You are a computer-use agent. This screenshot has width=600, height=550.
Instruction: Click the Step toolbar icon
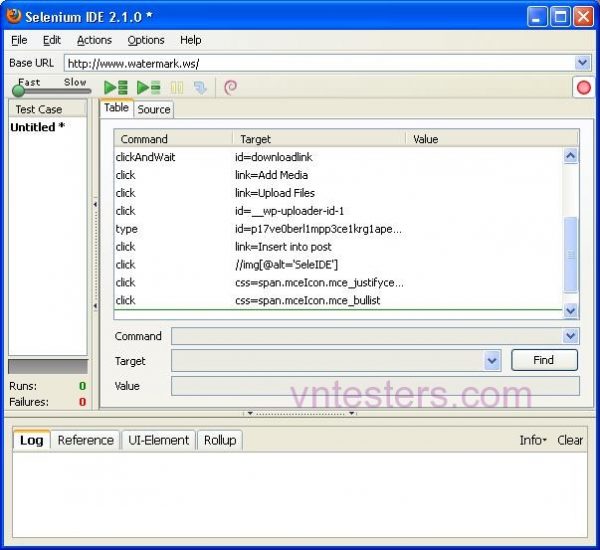[x=200, y=88]
